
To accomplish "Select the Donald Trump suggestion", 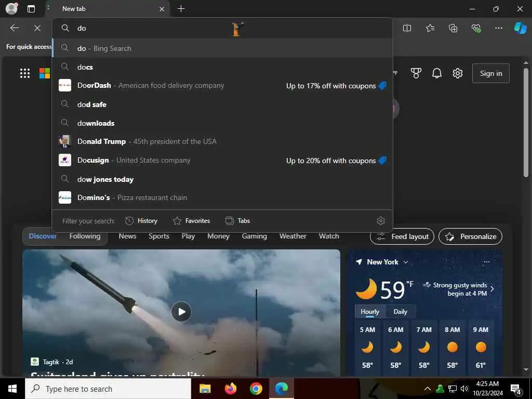I will tap(222, 141).
